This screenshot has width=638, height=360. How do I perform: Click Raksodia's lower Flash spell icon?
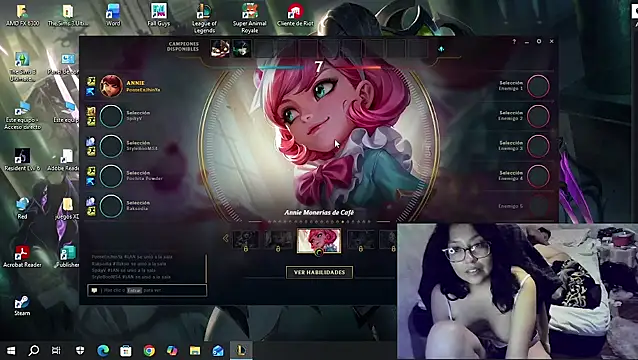pos(91,211)
